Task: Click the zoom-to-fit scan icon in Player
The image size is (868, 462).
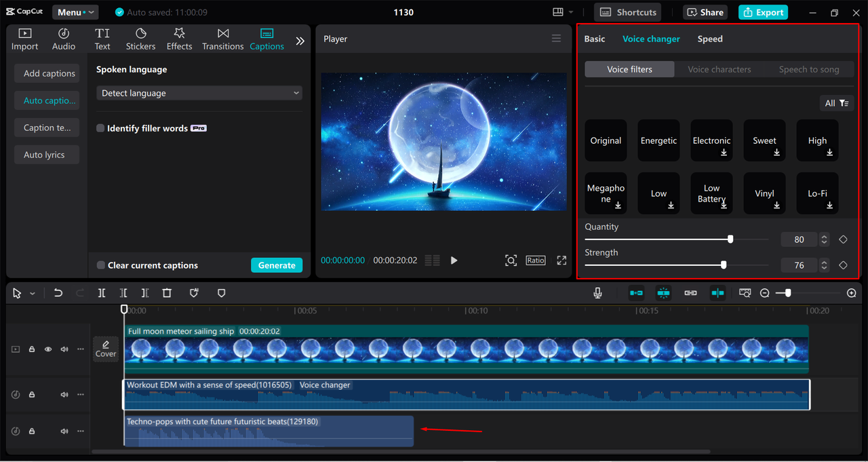Action: 511,261
